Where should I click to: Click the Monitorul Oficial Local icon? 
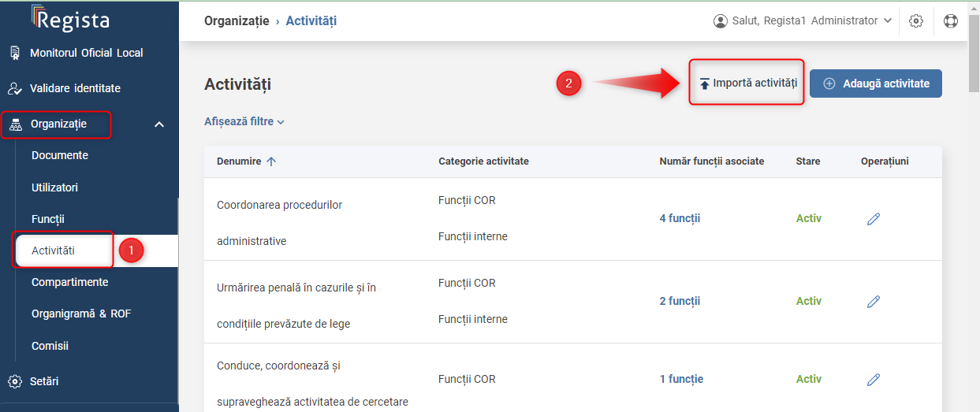(14, 53)
